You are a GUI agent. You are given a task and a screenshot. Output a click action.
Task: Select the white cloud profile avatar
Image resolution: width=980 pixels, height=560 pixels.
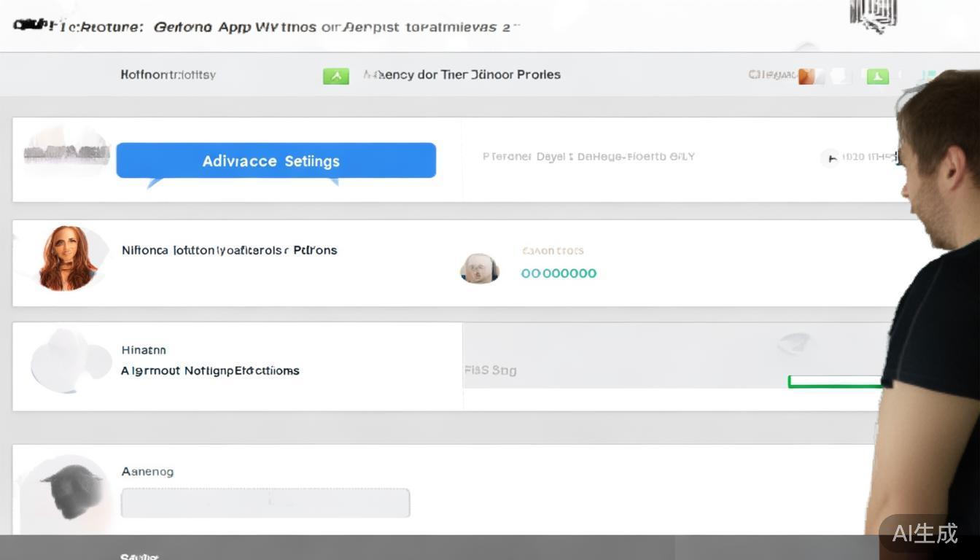tap(68, 361)
